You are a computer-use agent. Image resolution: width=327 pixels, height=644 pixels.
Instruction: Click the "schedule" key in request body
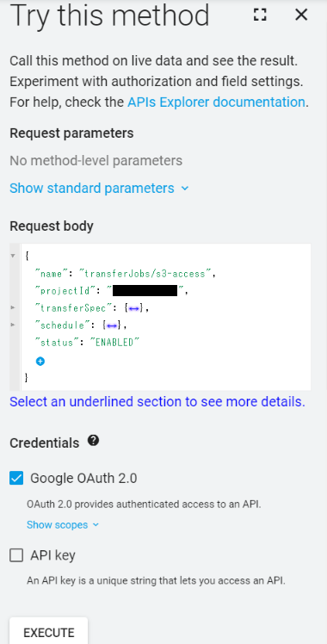click(60, 325)
